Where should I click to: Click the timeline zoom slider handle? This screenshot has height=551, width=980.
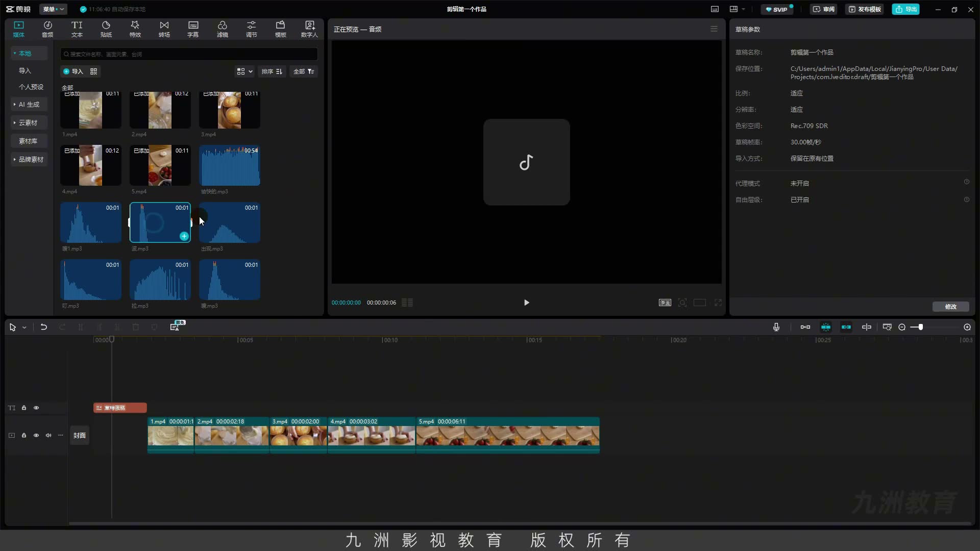pos(921,327)
